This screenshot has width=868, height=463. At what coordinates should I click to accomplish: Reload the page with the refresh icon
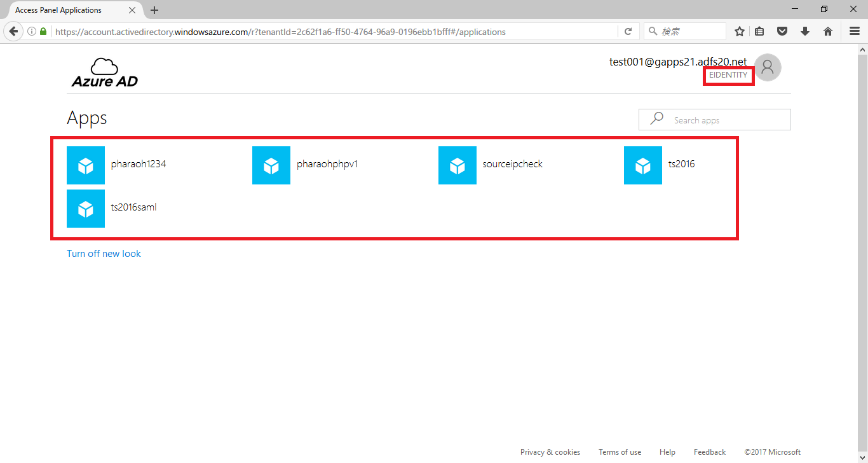pos(628,31)
